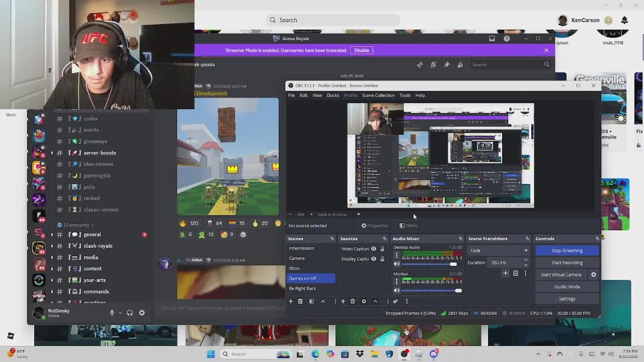The width and height of the screenshot is (644, 362).
Task: Open the OBS Scene Collection menu
Action: click(378, 96)
